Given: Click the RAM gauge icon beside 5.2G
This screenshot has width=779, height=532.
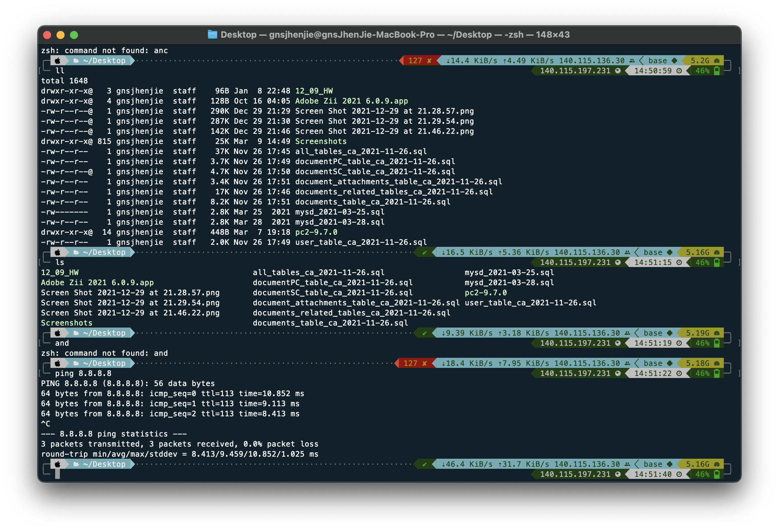Looking at the screenshot, I should 717,61.
